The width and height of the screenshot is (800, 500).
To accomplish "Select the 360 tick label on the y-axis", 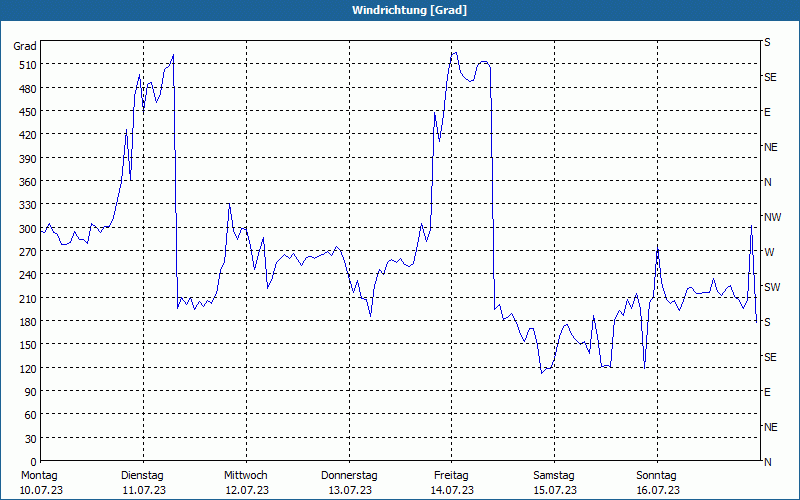I will pos(26,182).
